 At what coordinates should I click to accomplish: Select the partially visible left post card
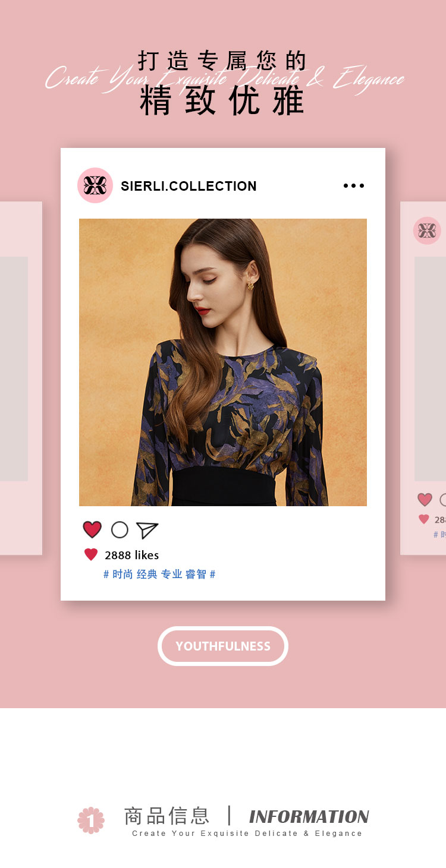point(21,378)
